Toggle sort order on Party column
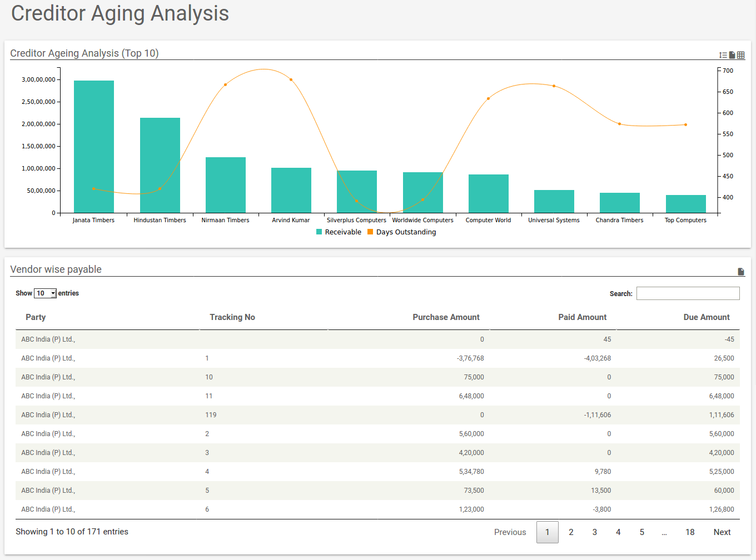 36,317
